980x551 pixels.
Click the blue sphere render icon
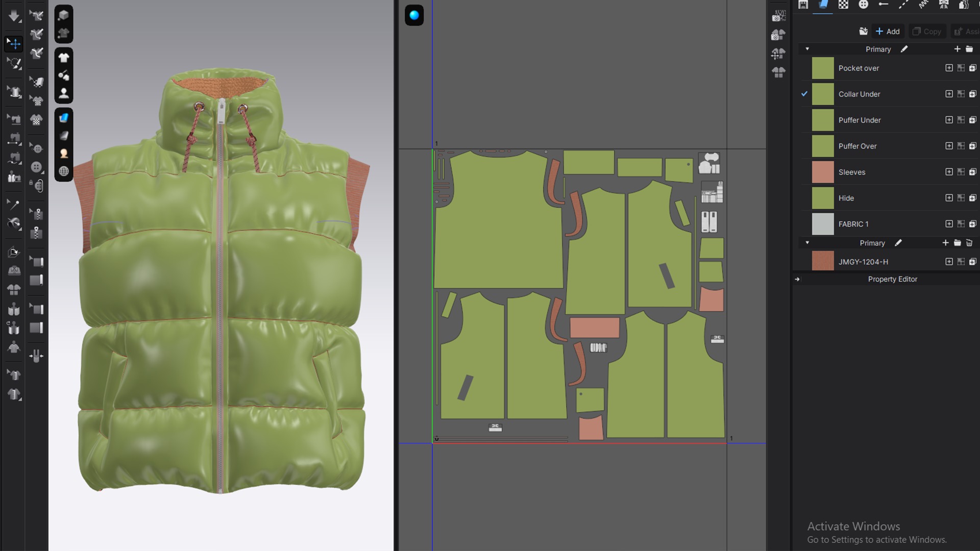[414, 15]
